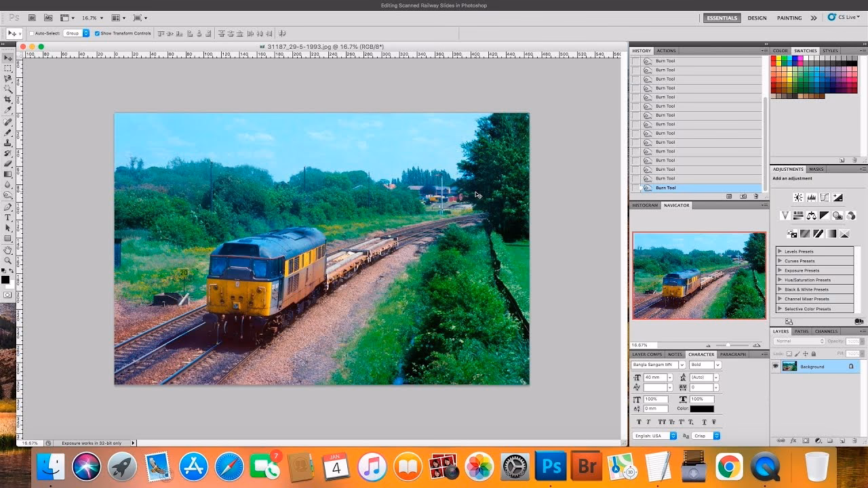Switch to the Design workspace
This screenshot has height=488, width=868.
point(757,18)
